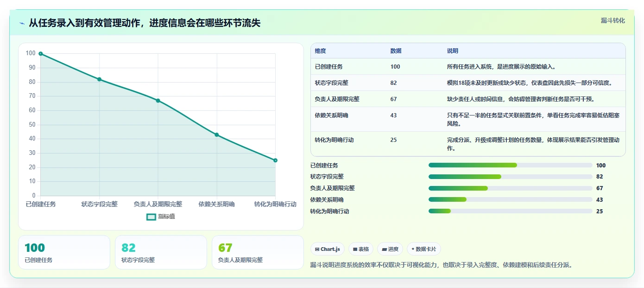Click the chart data point for 状态字段完整
Image resolution: width=644 pixels, height=288 pixels.
(x=99, y=79)
